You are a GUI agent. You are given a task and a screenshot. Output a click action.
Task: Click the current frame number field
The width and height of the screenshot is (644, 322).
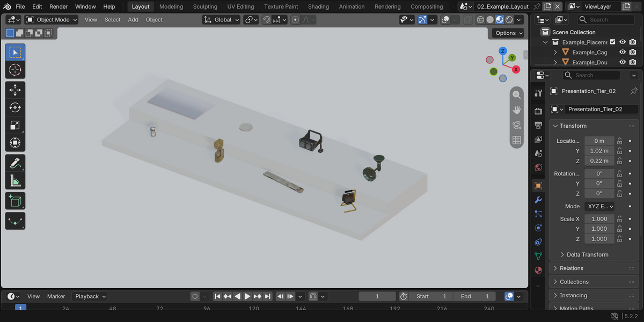[x=377, y=296]
